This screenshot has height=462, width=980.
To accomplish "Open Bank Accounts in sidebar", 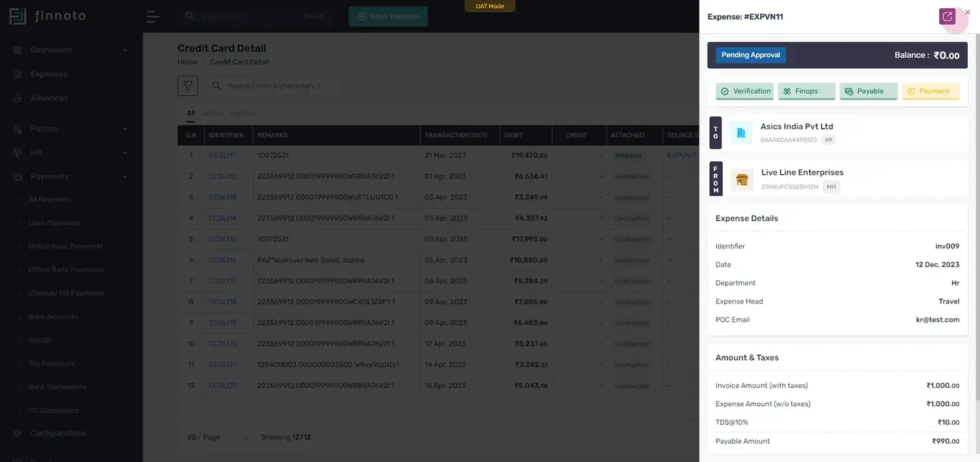I will [x=54, y=316].
